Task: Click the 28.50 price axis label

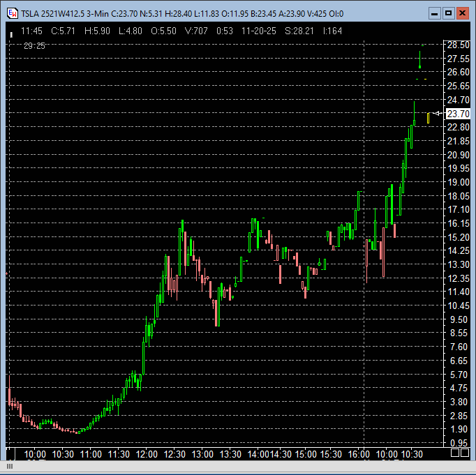Action: [x=458, y=45]
